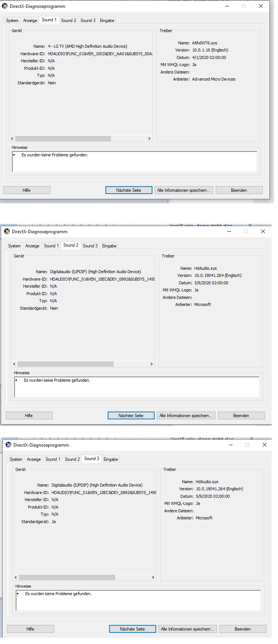Click the Hilfe button in the top window

click(x=27, y=190)
